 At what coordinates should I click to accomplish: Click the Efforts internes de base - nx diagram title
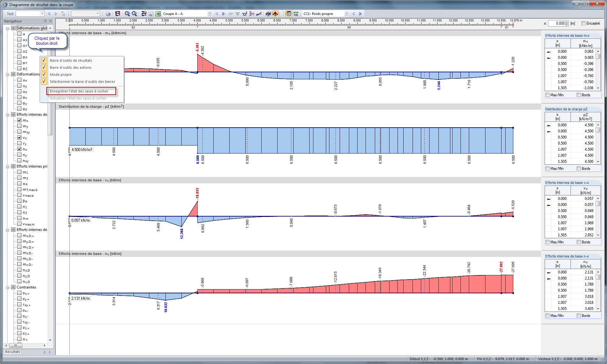coord(90,254)
